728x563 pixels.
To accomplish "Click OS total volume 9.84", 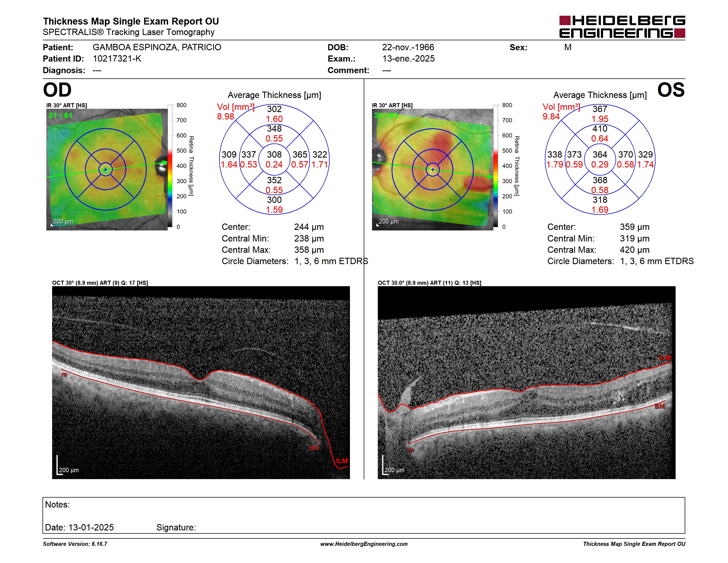I will pyautogui.click(x=551, y=116).
